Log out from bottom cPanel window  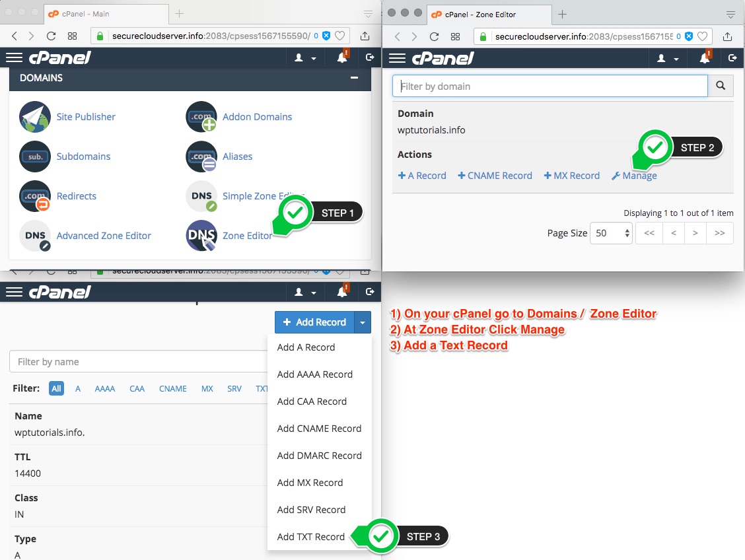(x=370, y=292)
